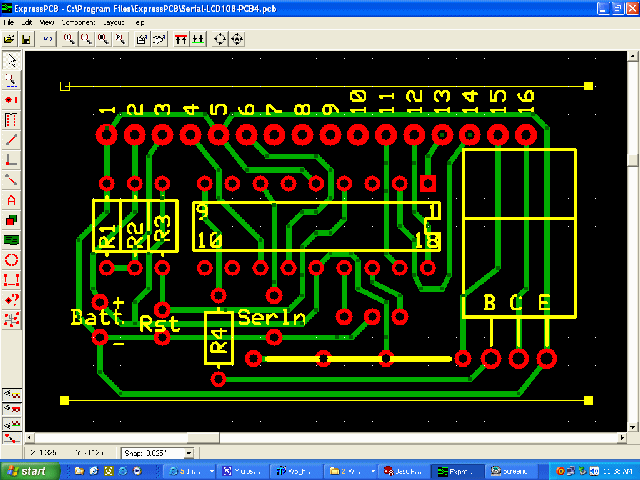Viewport: 640px width, 480px height.
Task: Click the first magnifier zoom icon in toolbar
Action: pyautogui.click(x=69, y=39)
